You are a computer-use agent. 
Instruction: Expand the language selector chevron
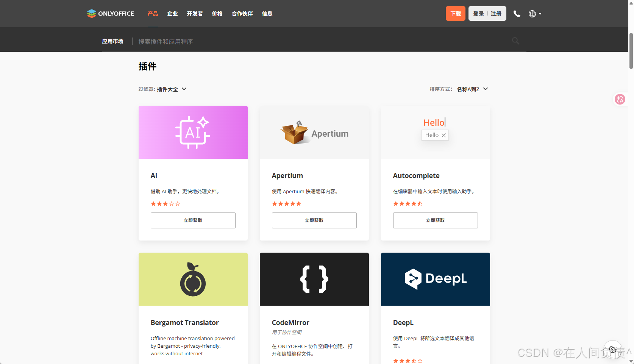[541, 14]
